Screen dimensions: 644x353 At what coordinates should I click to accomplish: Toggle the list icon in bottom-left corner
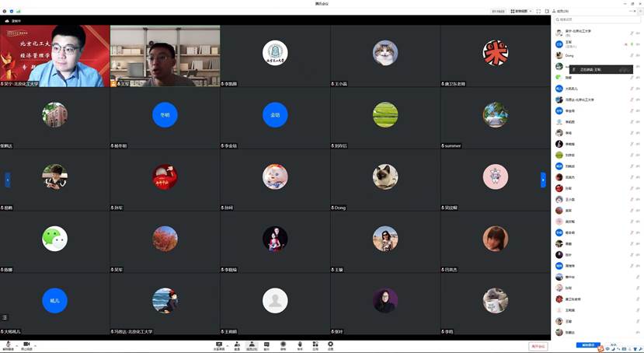pos(5,317)
